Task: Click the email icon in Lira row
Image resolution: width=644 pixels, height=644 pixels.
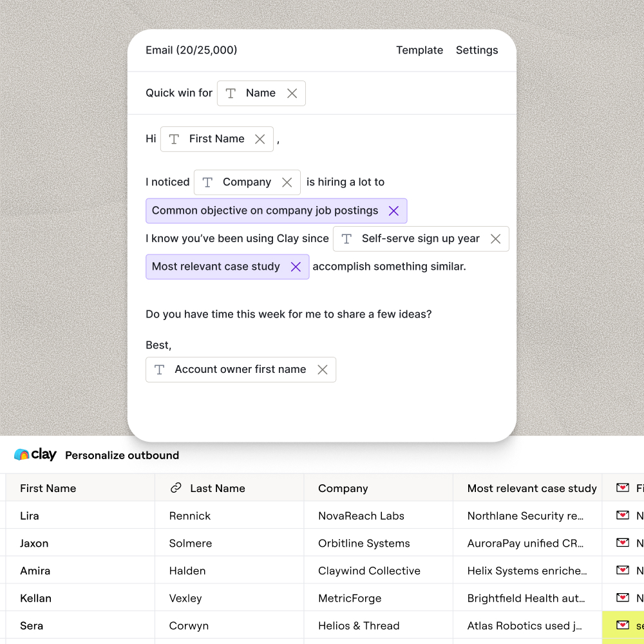Action: coord(623,515)
